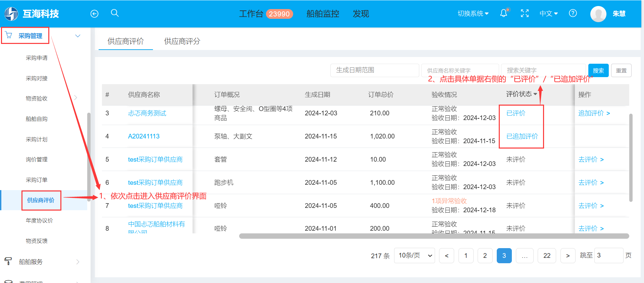This screenshot has width=644, height=283.
Task: Click 去评价 for the 200.00 哑铃 order
Action: [x=591, y=229]
